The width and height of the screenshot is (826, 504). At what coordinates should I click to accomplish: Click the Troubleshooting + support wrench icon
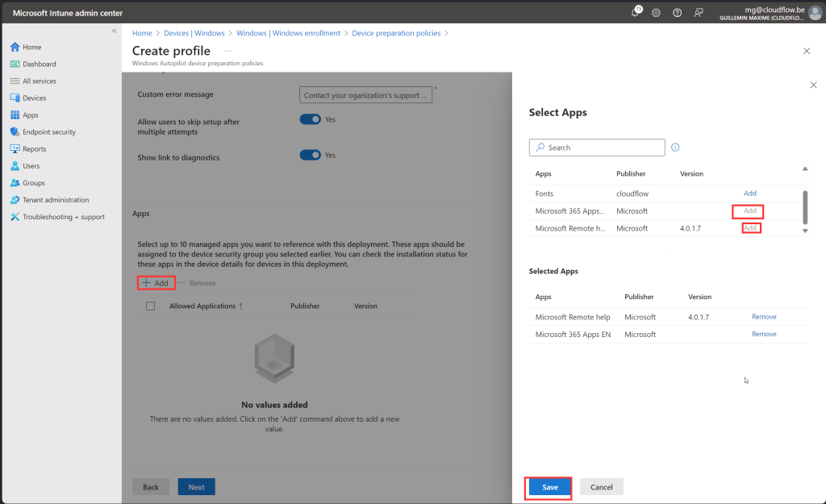(x=15, y=216)
